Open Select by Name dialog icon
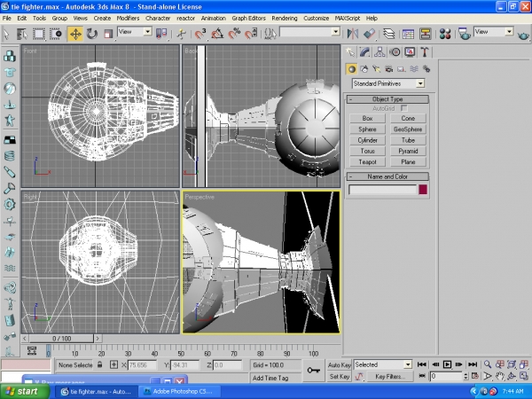This screenshot has height=399, width=532. point(22,34)
